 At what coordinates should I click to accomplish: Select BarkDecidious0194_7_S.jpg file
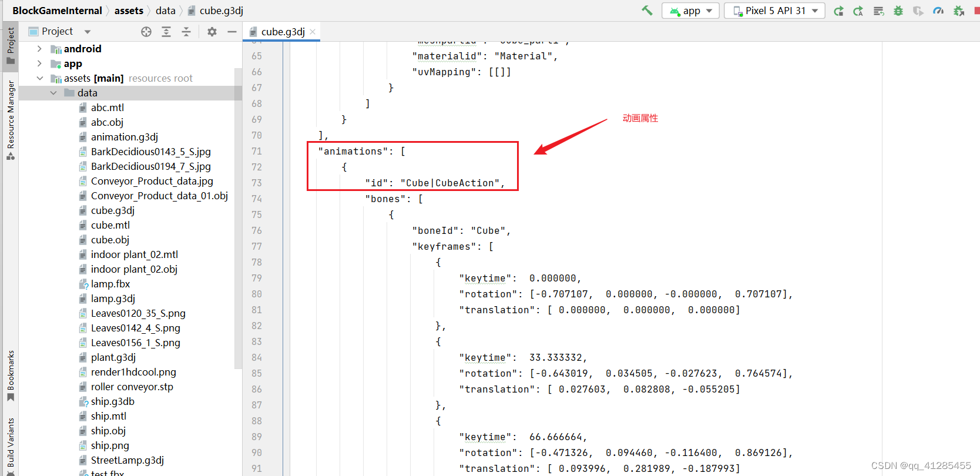tap(151, 166)
